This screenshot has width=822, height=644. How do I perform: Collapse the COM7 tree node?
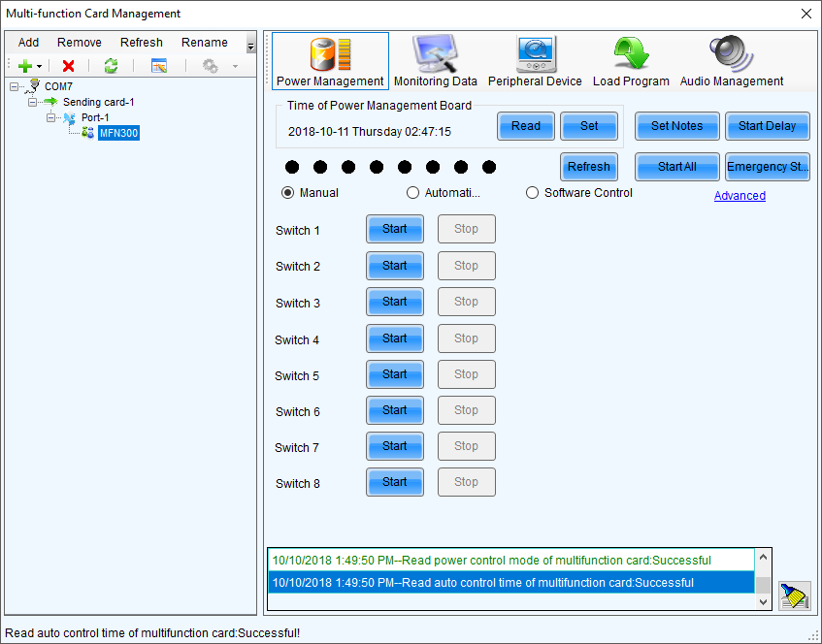click(14, 85)
